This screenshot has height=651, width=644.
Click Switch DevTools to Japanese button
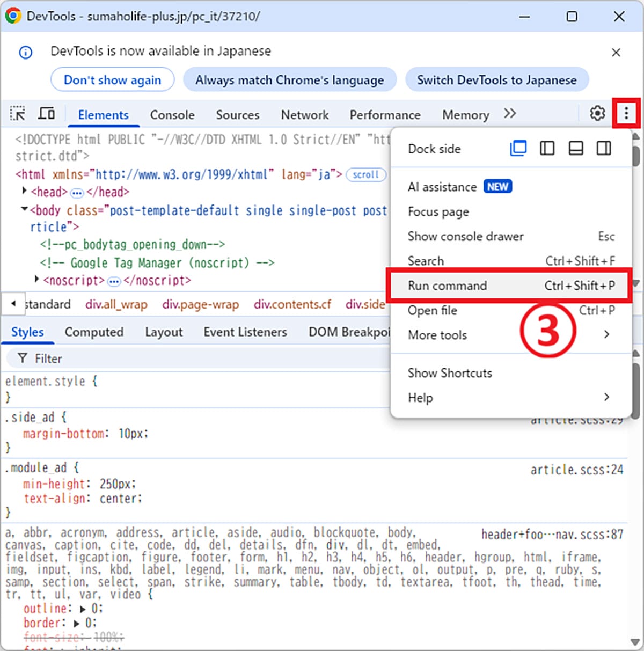(496, 80)
